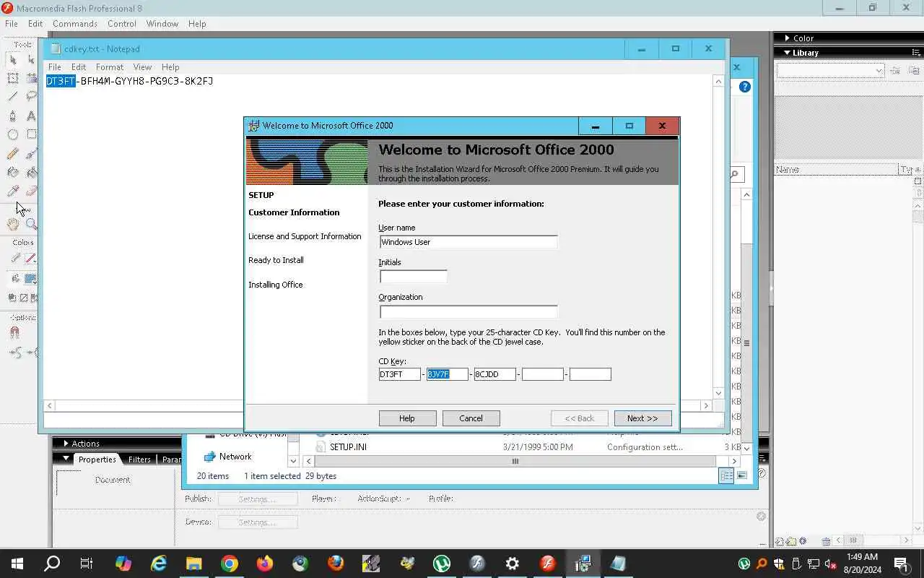The width and height of the screenshot is (924, 578).
Task: Select the Hand tool in Flash
Action: point(13,224)
